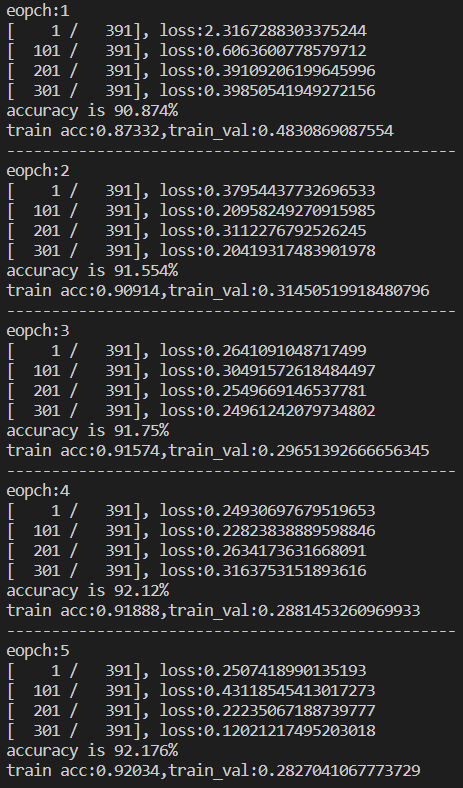The height and width of the screenshot is (788, 463).
Task: Click the eopch:4 header line
Action: [38, 490]
